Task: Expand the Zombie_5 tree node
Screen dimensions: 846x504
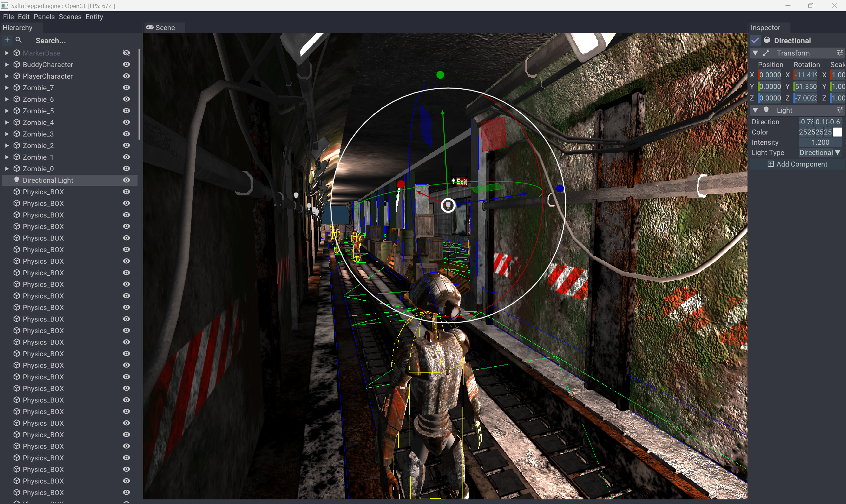Action: [7, 111]
